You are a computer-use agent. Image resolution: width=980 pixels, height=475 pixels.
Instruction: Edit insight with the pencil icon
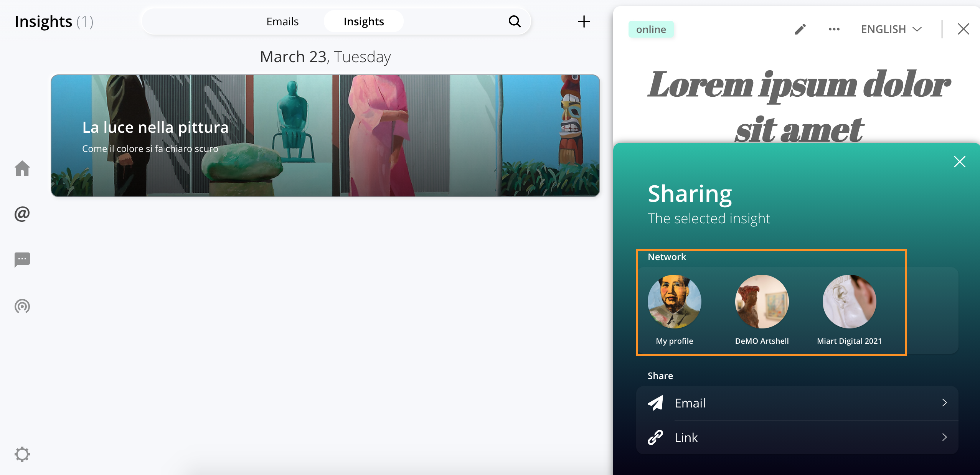[800, 29]
